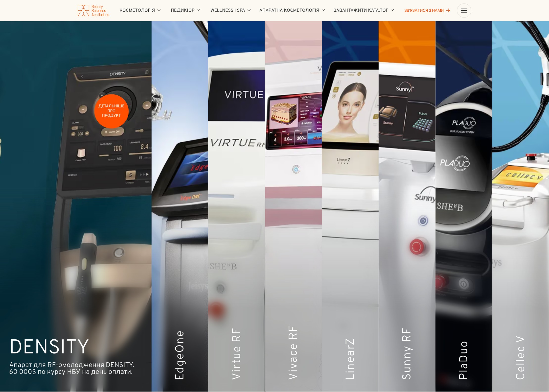
Task: Select the Virtue RF product panel
Action: [237, 206]
